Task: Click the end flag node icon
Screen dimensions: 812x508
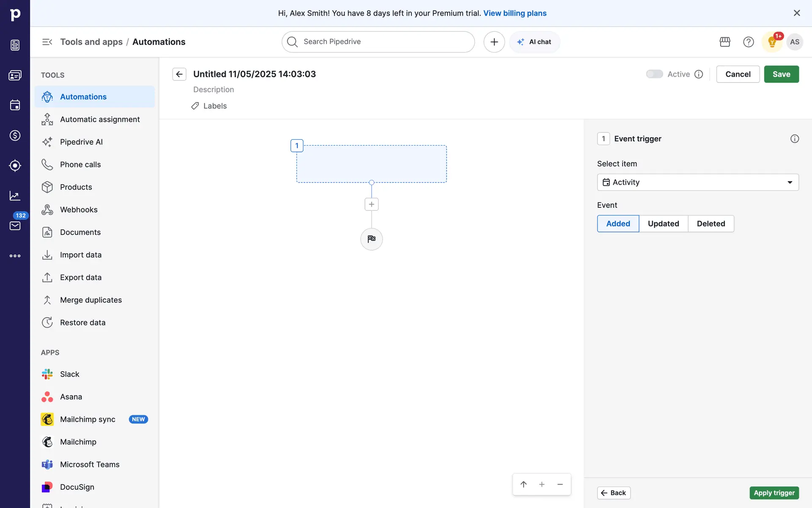Action: pyautogui.click(x=371, y=239)
